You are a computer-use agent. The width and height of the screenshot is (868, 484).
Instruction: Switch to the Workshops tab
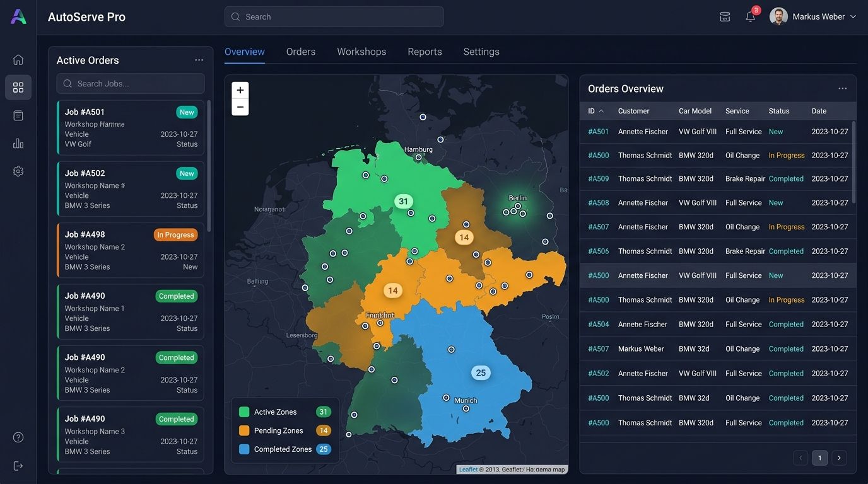coord(361,51)
